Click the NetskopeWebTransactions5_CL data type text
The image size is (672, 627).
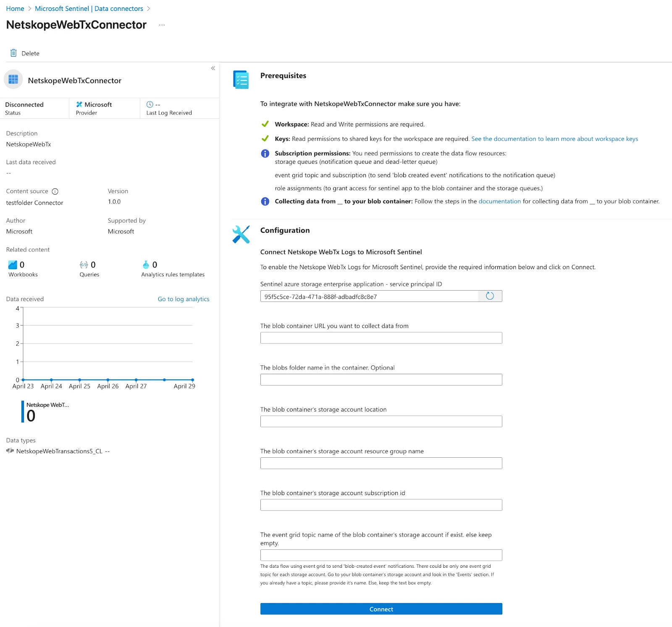tap(59, 451)
